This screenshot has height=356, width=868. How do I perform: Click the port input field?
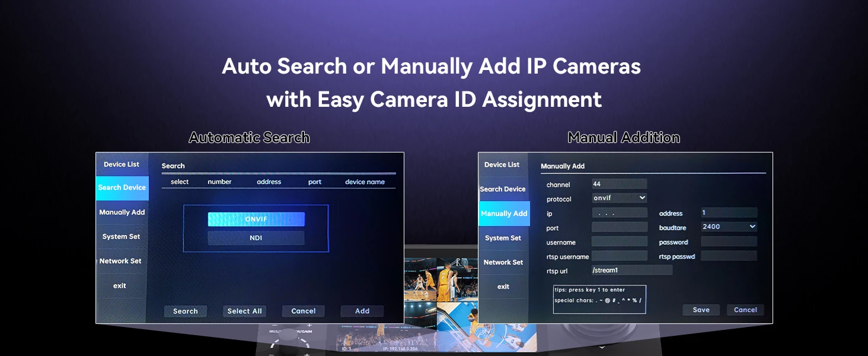coord(620,227)
